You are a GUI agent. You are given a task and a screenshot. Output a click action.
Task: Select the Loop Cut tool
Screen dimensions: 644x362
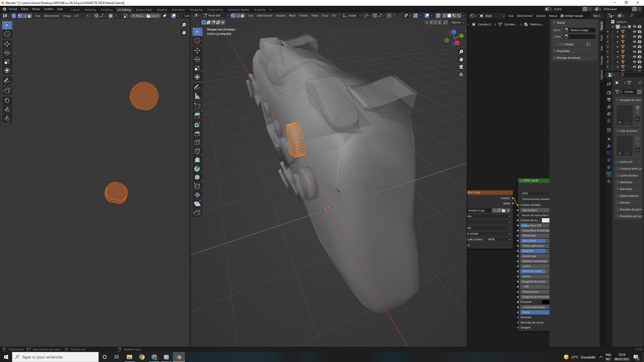tap(197, 142)
